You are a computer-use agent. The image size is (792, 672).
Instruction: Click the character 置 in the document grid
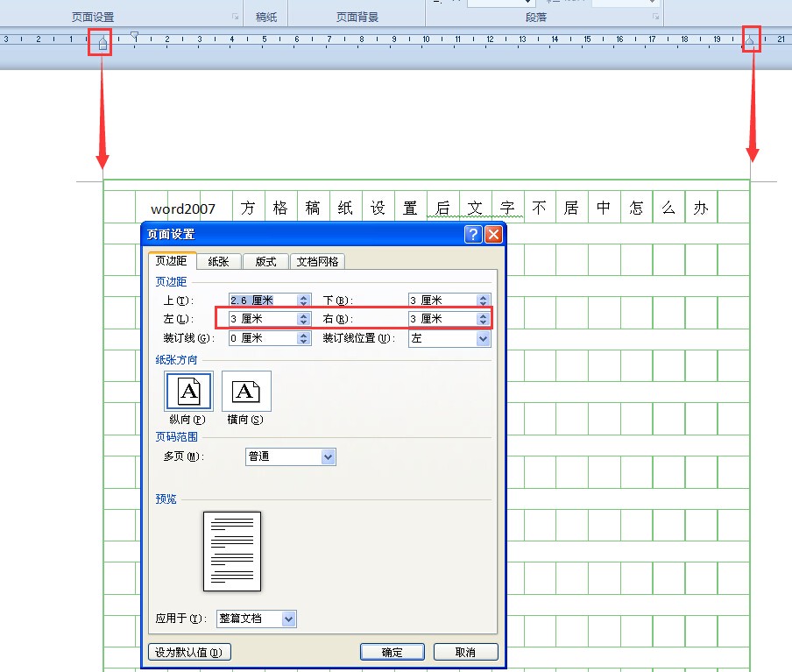410,208
